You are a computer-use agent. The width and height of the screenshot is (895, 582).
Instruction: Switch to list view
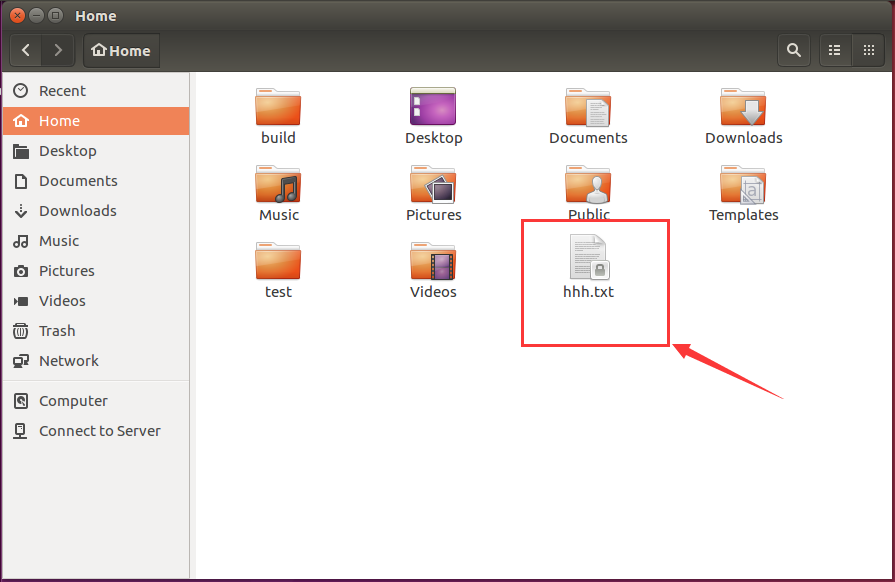coord(835,50)
